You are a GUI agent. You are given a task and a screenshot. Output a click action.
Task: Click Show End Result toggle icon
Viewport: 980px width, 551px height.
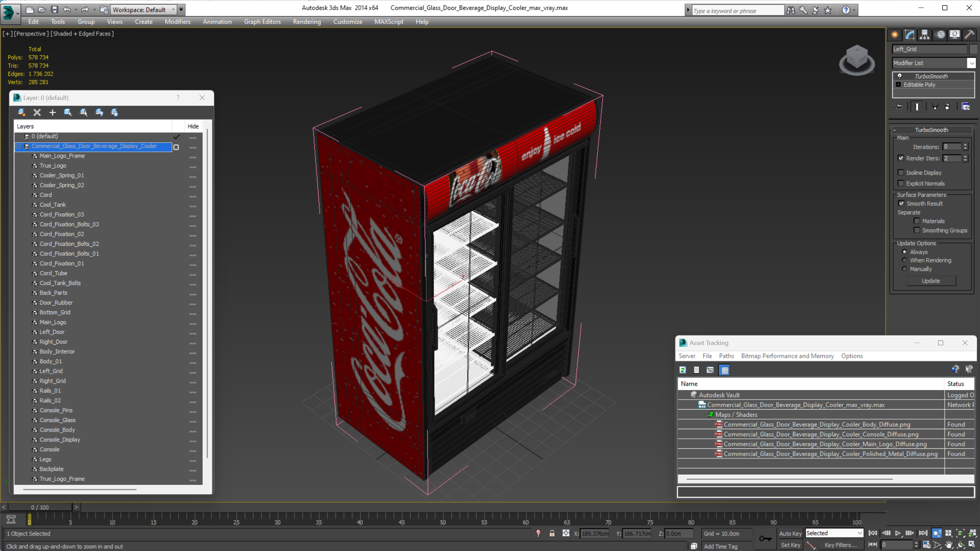(x=917, y=106)
